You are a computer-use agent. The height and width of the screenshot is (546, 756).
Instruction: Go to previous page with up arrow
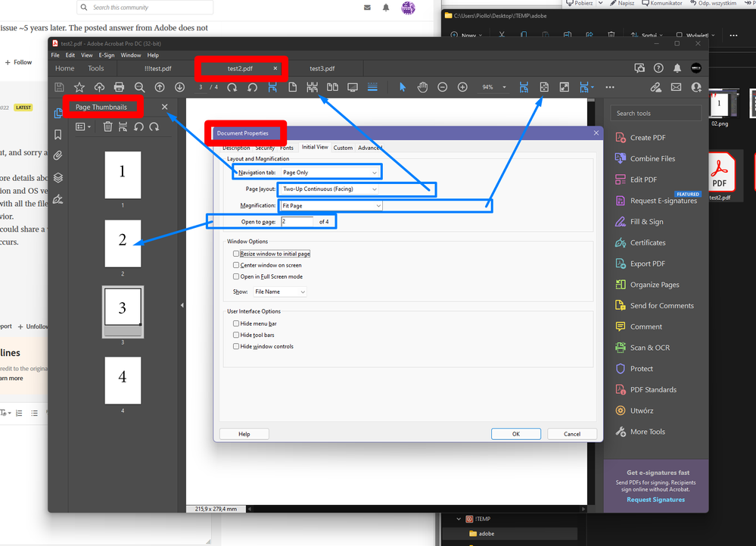(x=160, y=87)
